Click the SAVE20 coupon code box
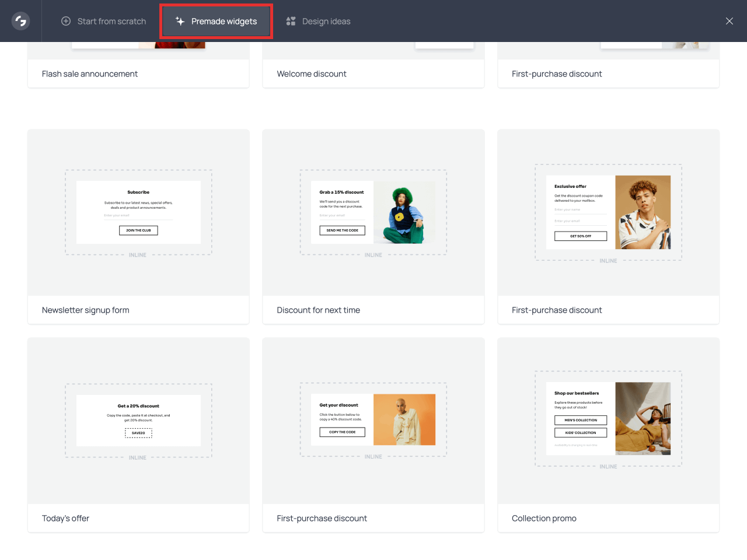 [138, 433]
